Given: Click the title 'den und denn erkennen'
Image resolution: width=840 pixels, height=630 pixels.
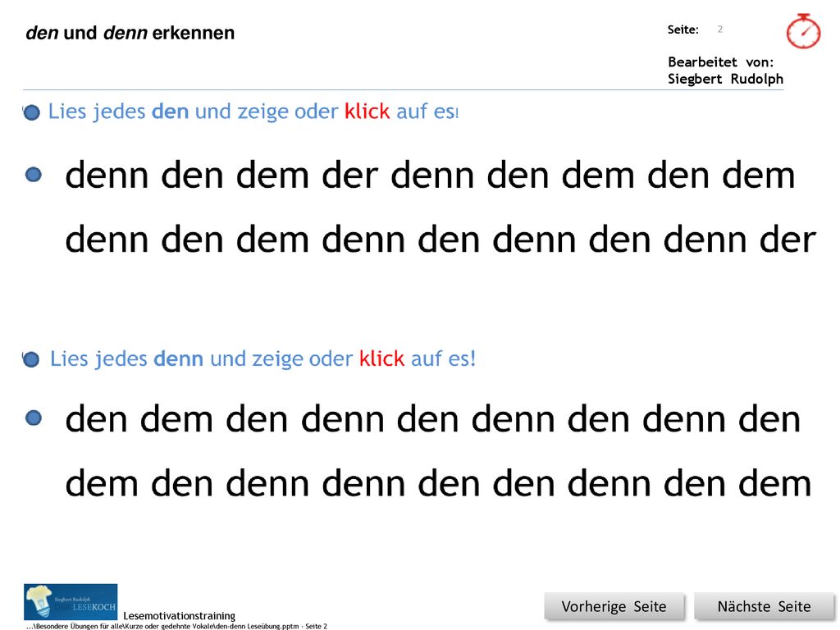Looking at the screenshot, I should click(130, 33).
